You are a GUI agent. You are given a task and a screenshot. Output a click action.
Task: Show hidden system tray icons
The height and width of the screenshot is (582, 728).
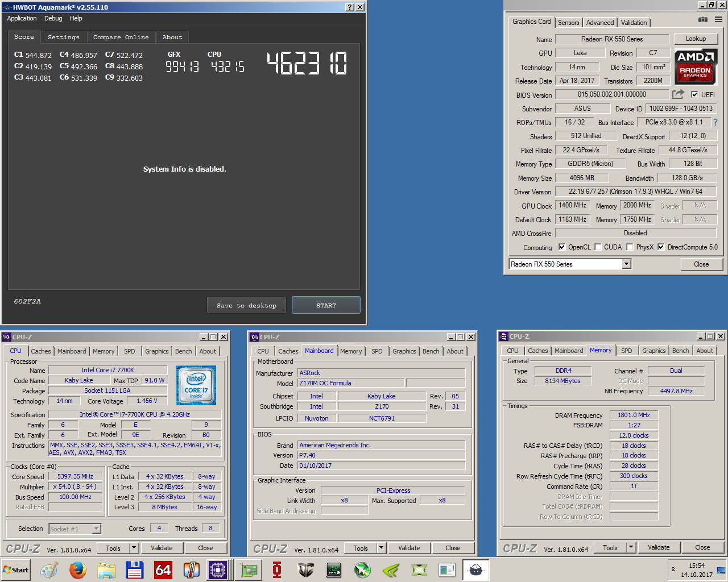pos(673,569)
